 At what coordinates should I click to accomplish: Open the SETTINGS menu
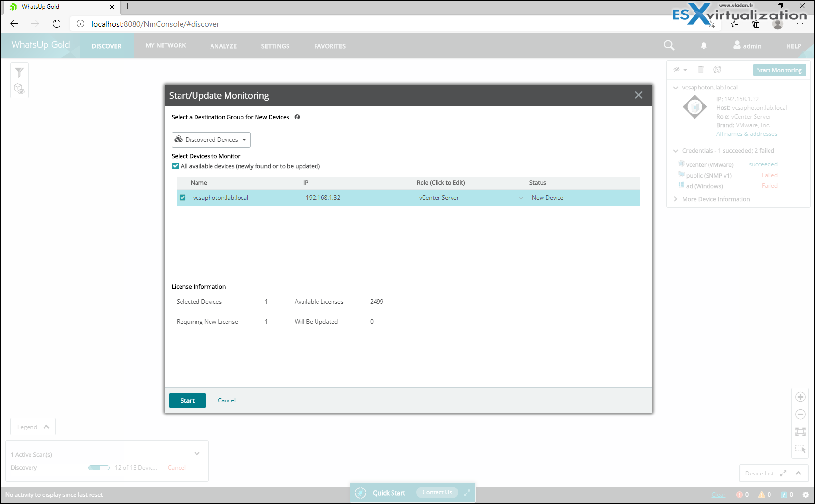point(275,46)
